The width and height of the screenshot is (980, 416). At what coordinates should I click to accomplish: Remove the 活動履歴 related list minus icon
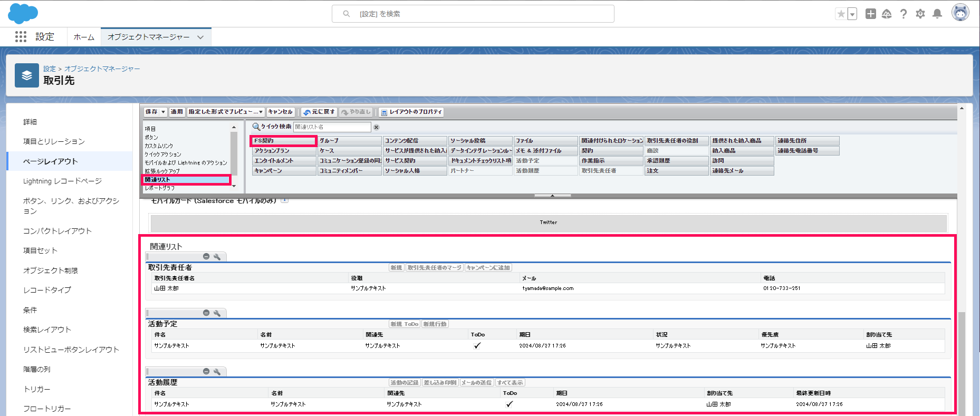point(206,371)
